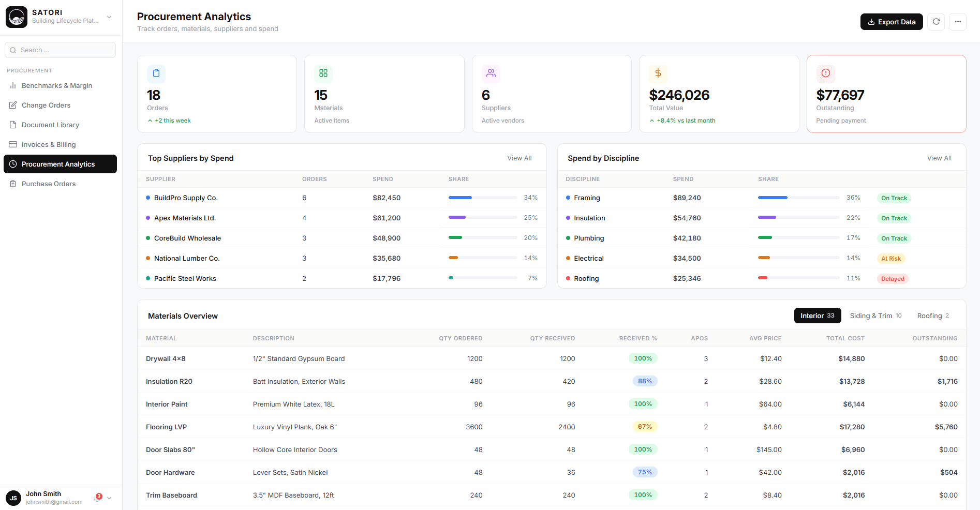Click the Door Hardware material
The image size is (980, 510).
(x=170, y=472)
